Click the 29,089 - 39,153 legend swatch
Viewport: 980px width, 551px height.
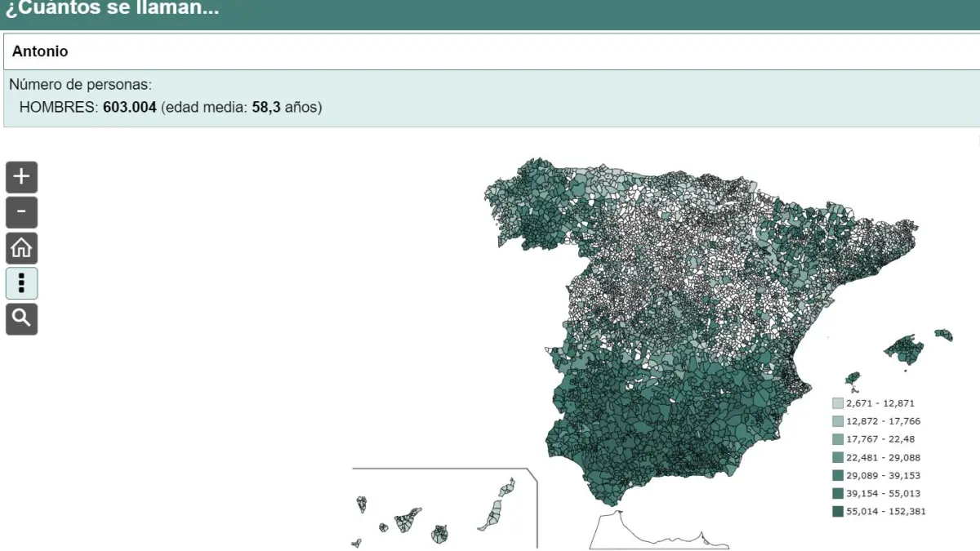(838, 475)
